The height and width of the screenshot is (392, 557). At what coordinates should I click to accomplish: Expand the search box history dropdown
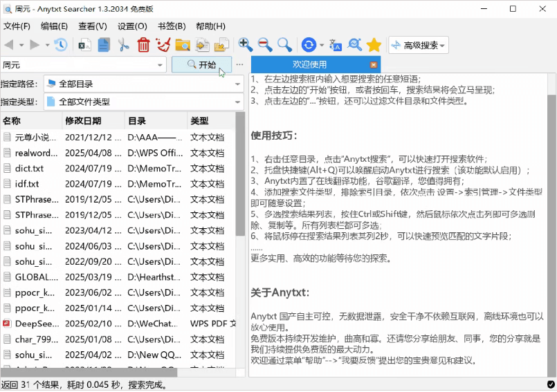pos(160,65)
